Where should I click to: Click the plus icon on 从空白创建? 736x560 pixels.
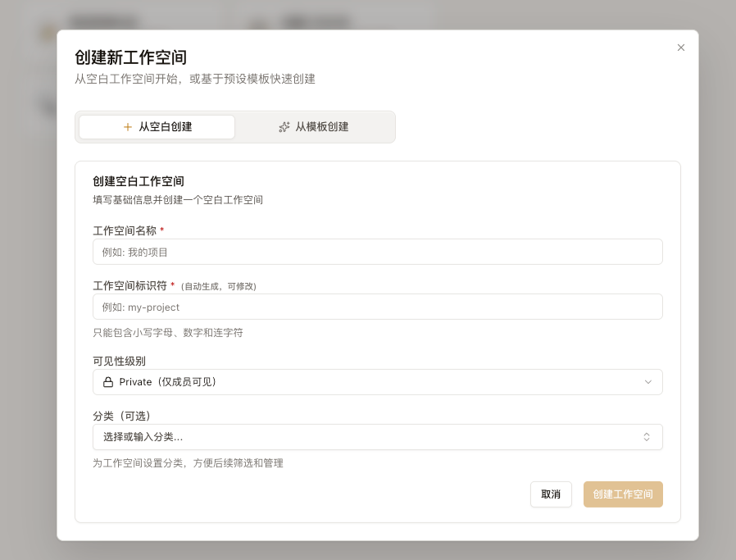click(127, 127)
